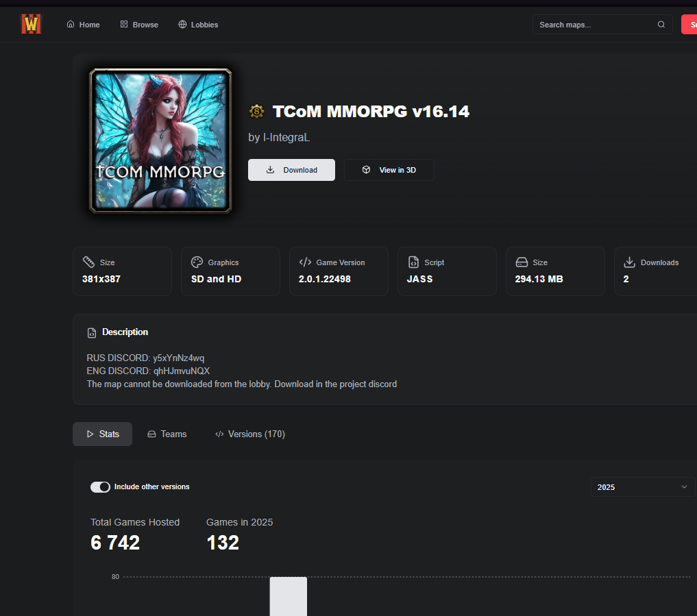The image size is (697, 616).
Task: Click the lobby download notice text
Action: click(x=242, y=384)
